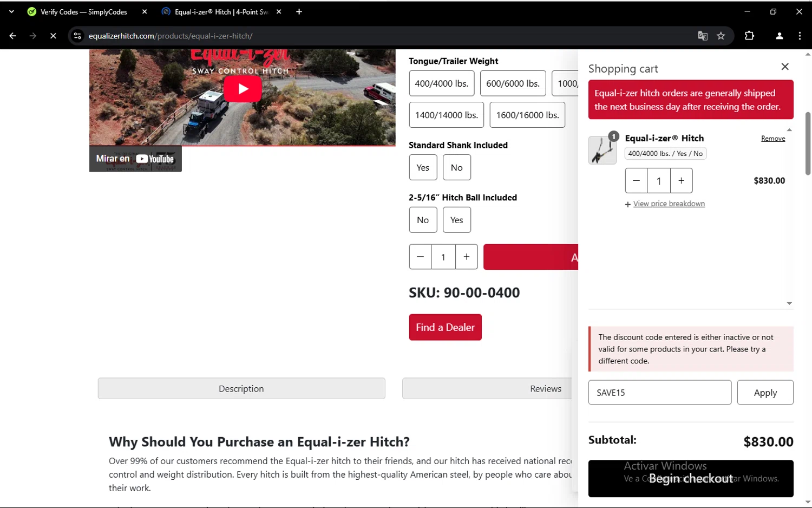
Task: Open the tab search dropdown arrow
Action: (11, 12)
